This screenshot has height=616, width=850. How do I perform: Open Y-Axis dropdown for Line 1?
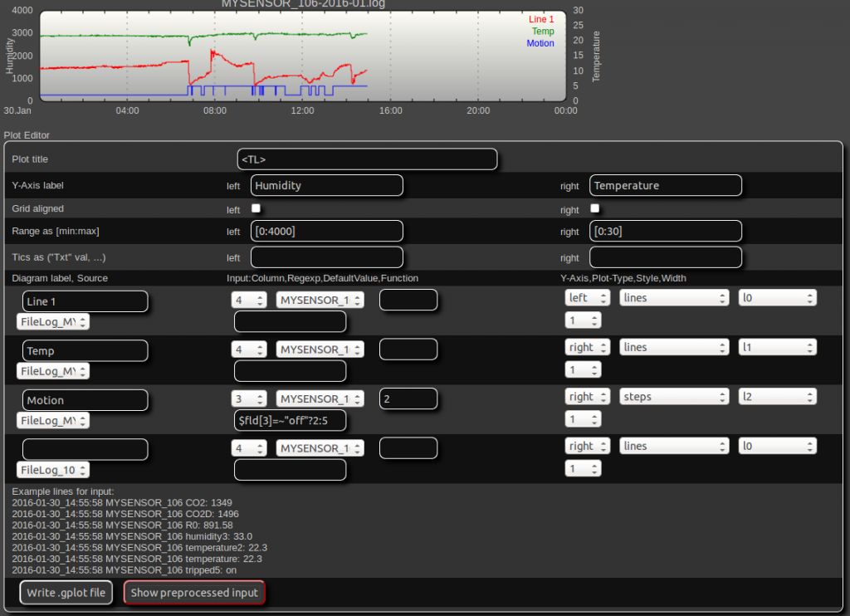[588, 297]
